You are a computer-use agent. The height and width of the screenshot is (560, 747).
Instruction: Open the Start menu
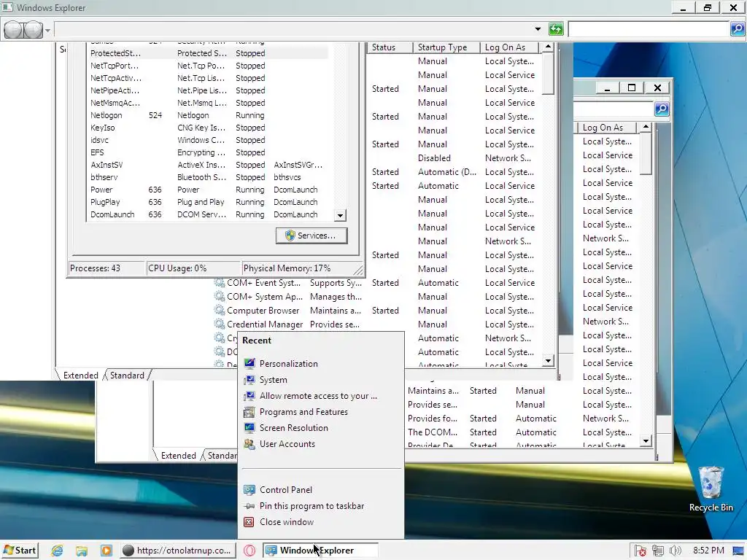pos(19,551)
